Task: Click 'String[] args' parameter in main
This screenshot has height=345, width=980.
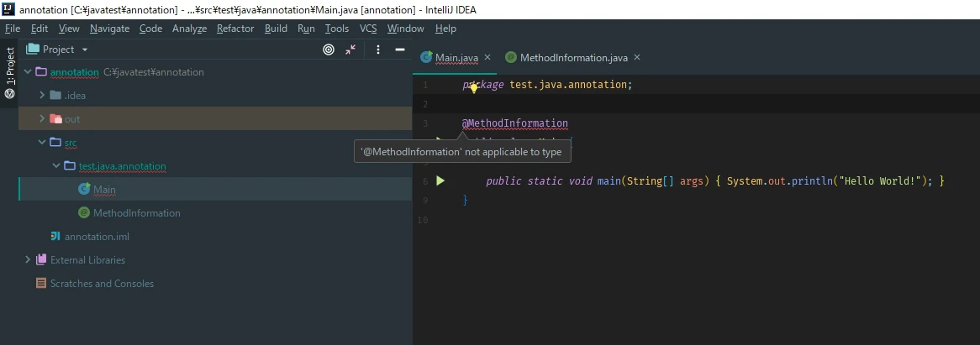Action: coord(667,181)
